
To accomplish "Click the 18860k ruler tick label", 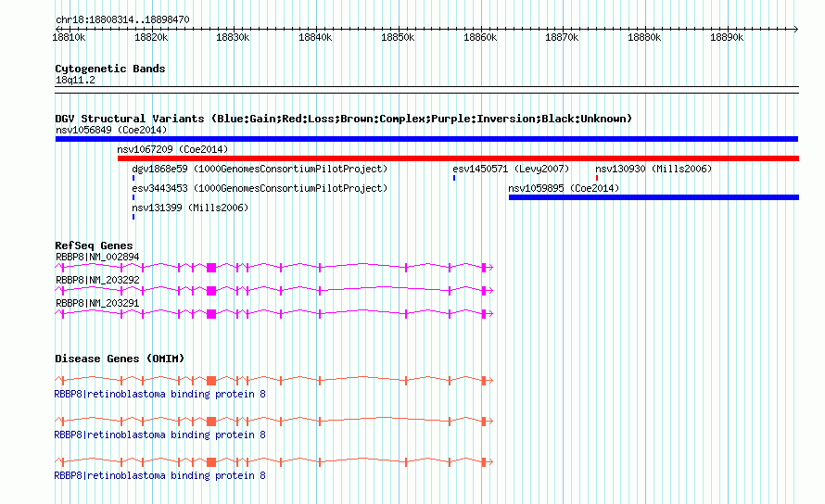I will [x=480, y=38].
